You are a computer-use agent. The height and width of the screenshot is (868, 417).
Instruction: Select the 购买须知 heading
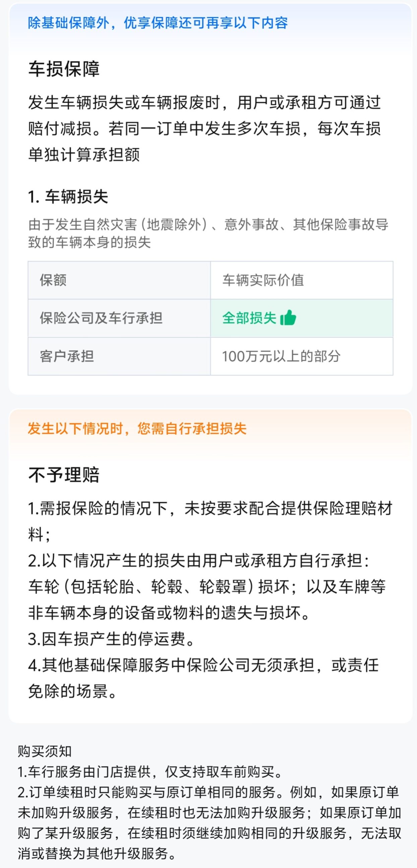pos(45,751)
